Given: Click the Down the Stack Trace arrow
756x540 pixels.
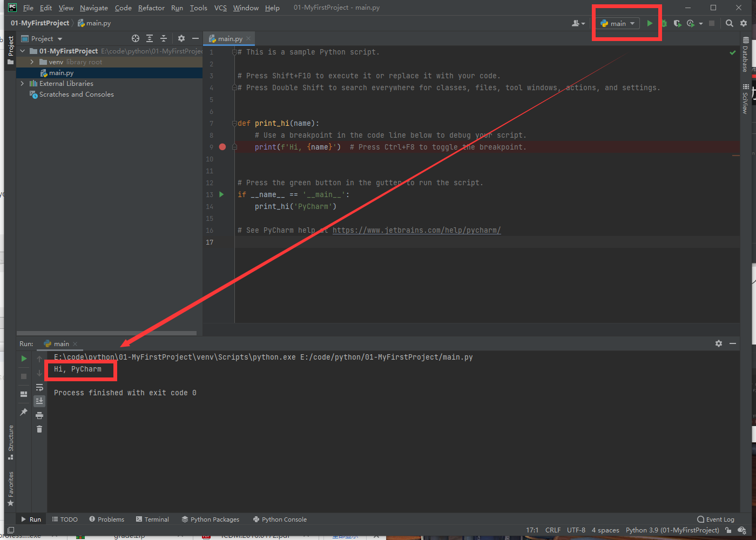Looking at the screenshot, I should click(x=39, y=373).
